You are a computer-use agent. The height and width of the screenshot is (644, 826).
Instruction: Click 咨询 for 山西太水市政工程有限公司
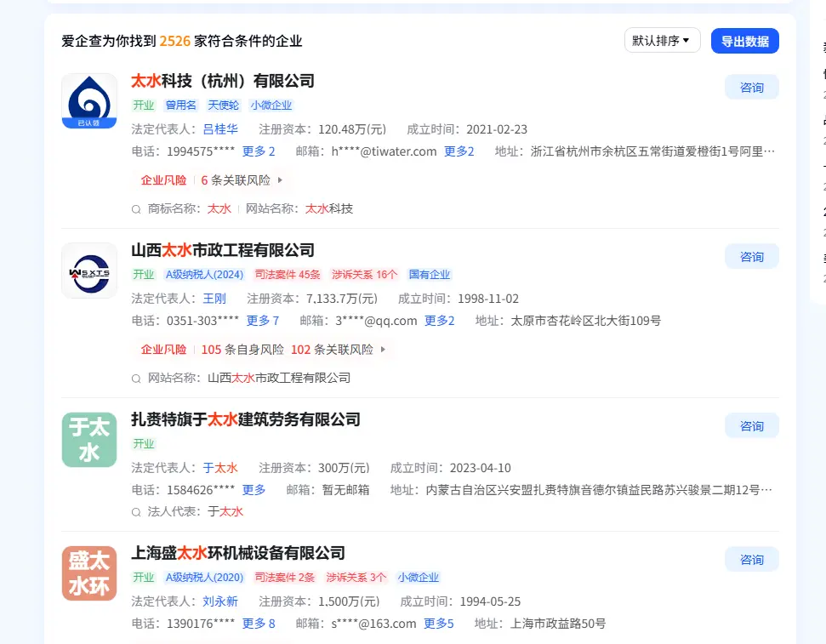click(x=752, y=257)
